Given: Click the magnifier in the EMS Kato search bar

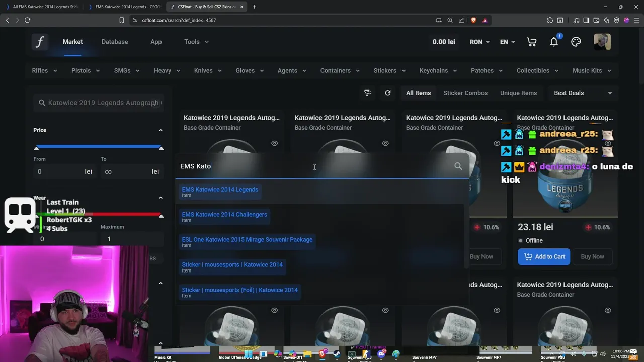Looking at the screenshot, I should [x=458, y=166].
